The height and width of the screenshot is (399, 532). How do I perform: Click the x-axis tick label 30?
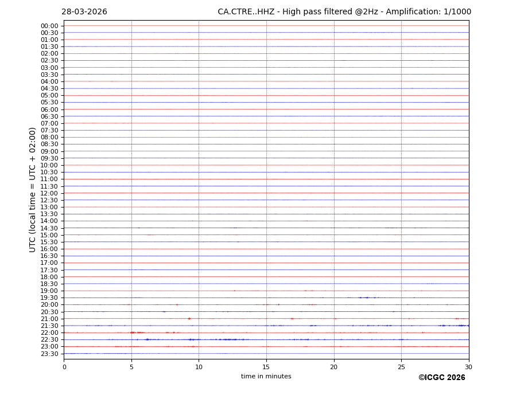pos(469,367)
